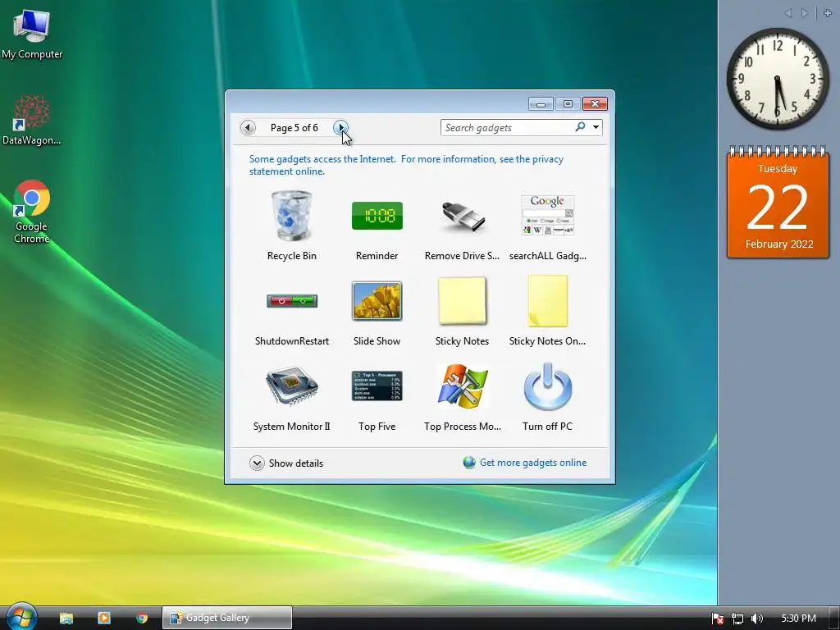Click the sidebar next arrow

(x=805, y=13)
